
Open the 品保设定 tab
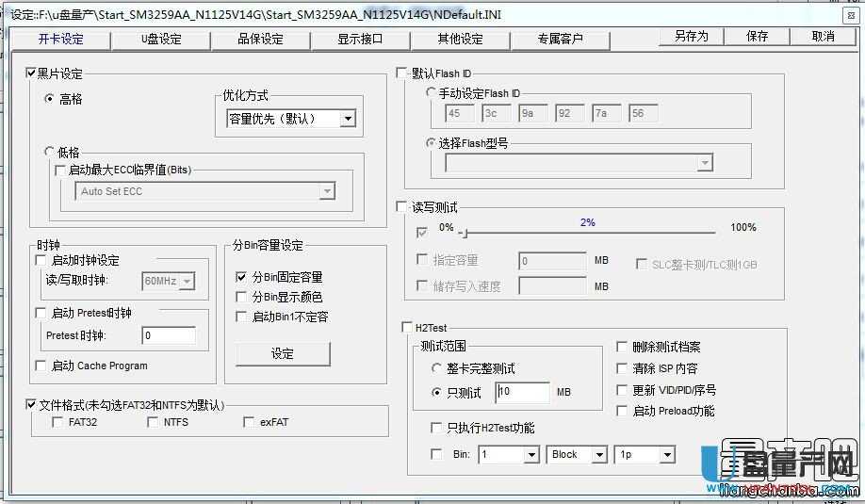[260, 39]
